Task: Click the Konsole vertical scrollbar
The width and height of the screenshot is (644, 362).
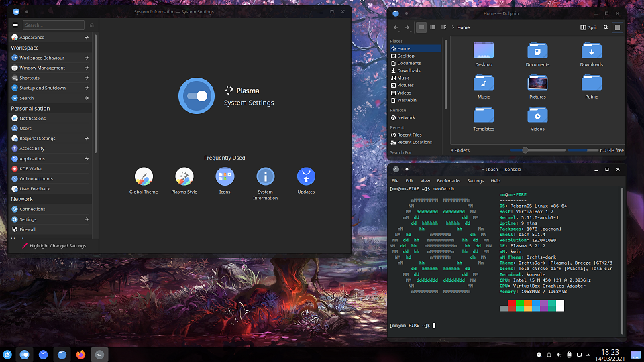Action: click(623, 261)
